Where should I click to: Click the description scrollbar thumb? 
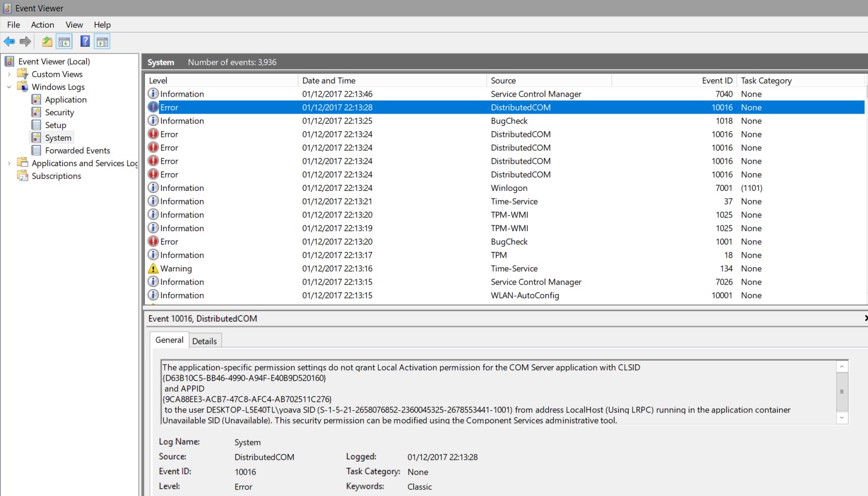842,391
